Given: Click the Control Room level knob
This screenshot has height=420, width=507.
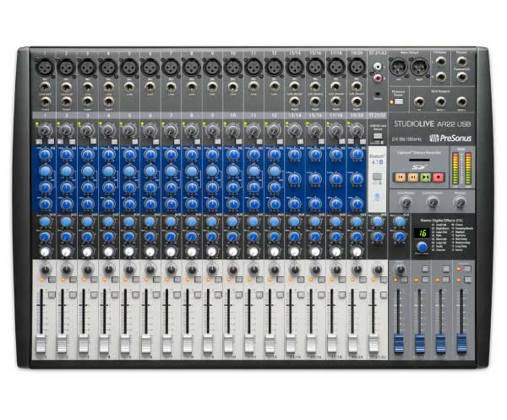Looking at the screenshot, I should [433, 203].
